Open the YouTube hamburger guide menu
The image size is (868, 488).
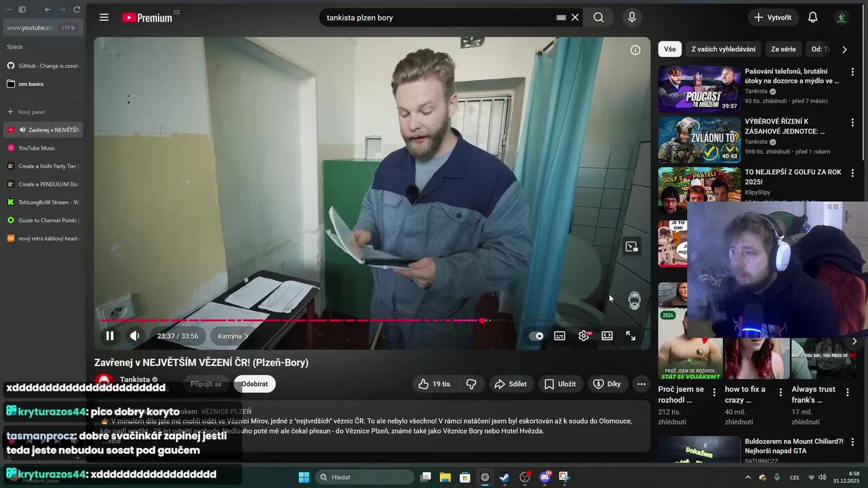pyautogui.click(x=104, y=18)
